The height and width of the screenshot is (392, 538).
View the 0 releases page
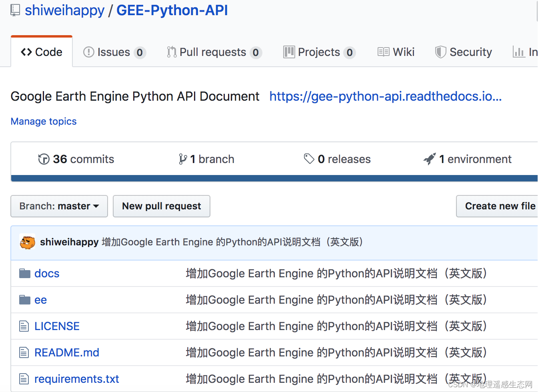337,159
